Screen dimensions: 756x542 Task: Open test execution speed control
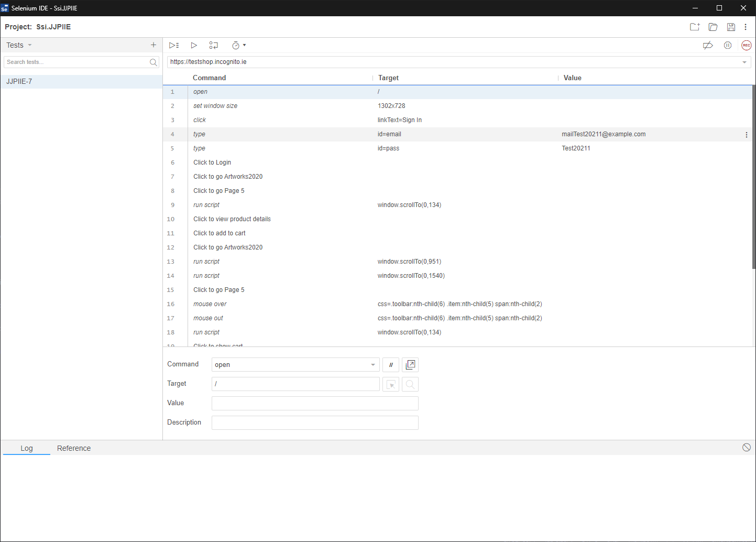point(238,46)
